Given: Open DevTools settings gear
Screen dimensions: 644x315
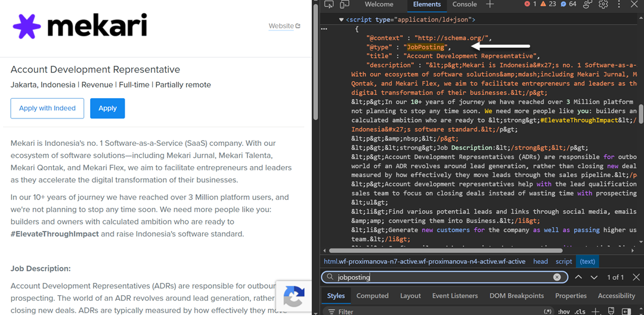Looking at the screenshot, I should 603,5.
